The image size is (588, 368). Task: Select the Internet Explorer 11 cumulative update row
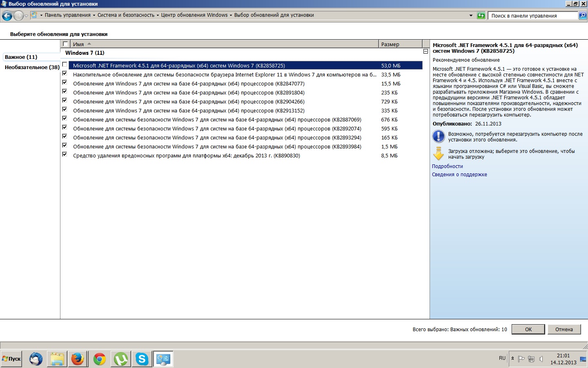[x=245, y=75]
